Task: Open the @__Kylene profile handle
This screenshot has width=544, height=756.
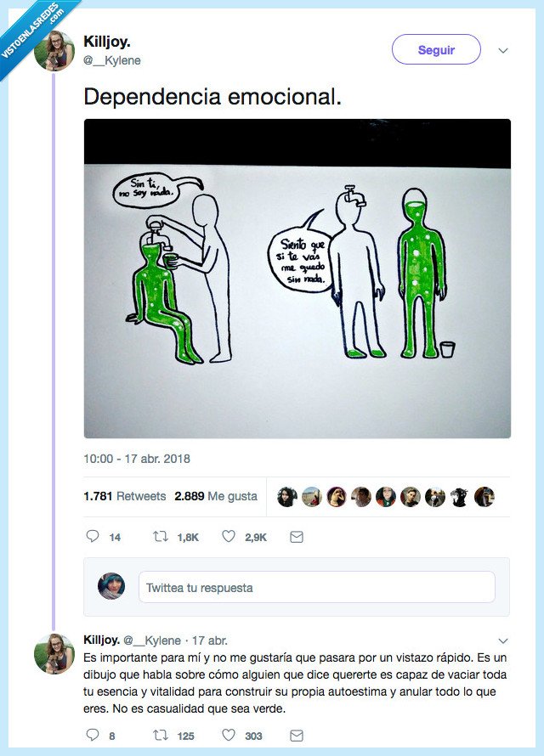Action: pos(112,60)
